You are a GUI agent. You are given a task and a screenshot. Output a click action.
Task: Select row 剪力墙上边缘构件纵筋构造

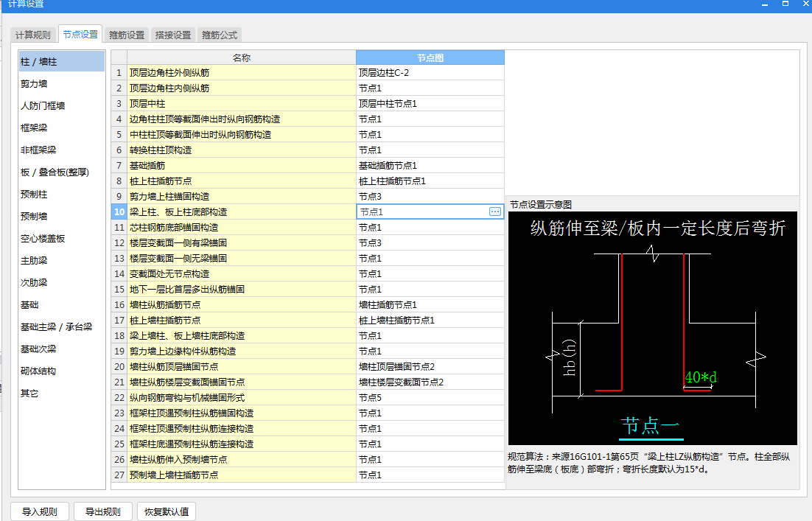(x=242, y=351)
